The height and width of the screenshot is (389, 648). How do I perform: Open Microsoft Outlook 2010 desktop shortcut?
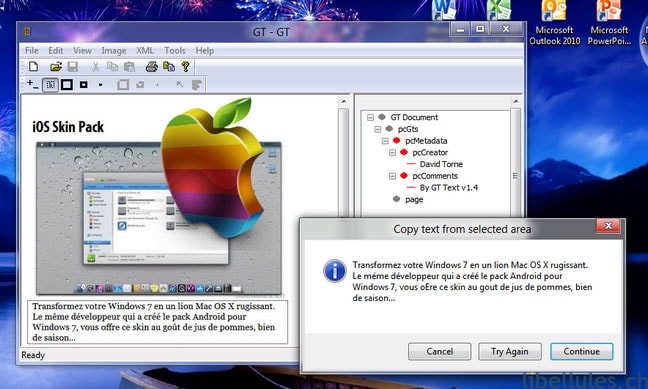[x=554, y=23]
